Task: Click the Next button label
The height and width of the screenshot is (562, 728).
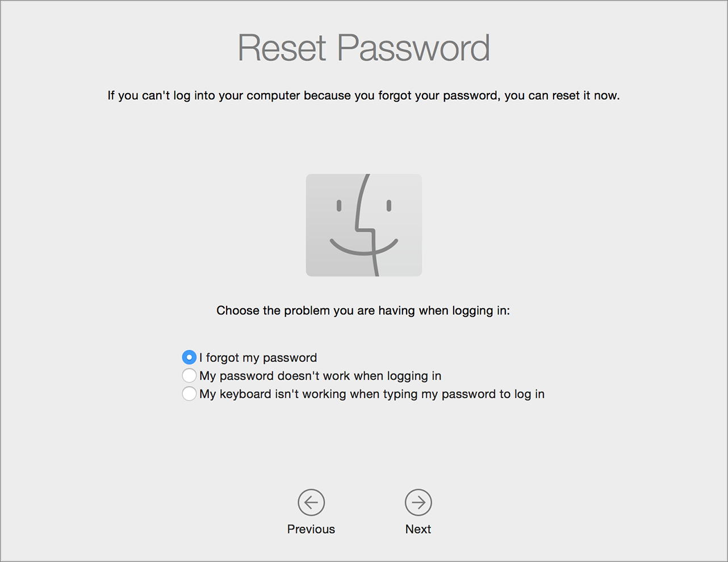Action: 419,529
